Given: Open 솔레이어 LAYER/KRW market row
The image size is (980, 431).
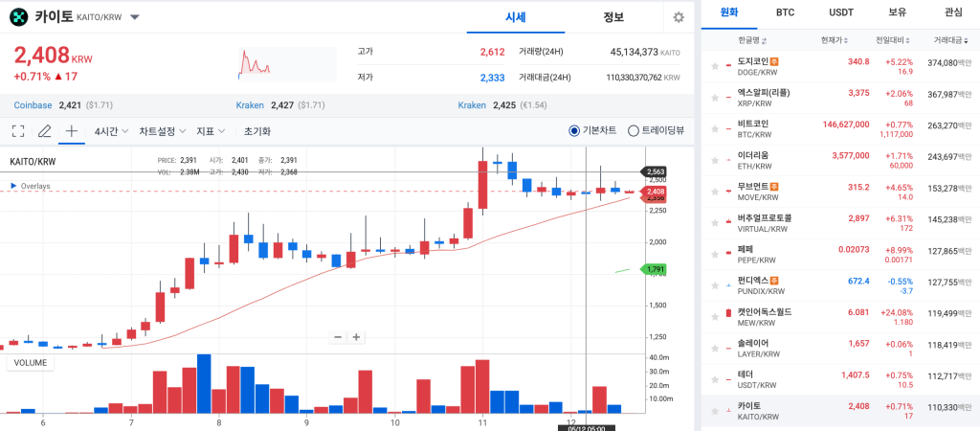Looking at the screenshot, I should point(840,348).
